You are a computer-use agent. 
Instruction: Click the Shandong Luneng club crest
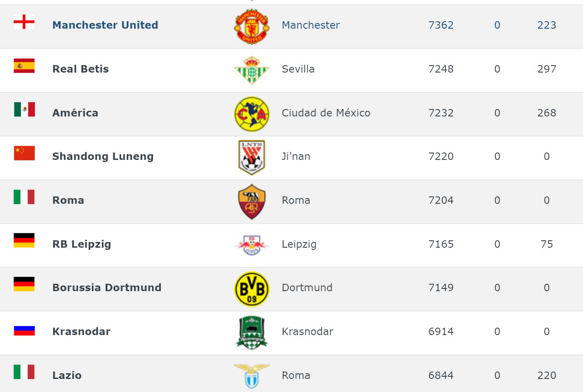(252, 157)
